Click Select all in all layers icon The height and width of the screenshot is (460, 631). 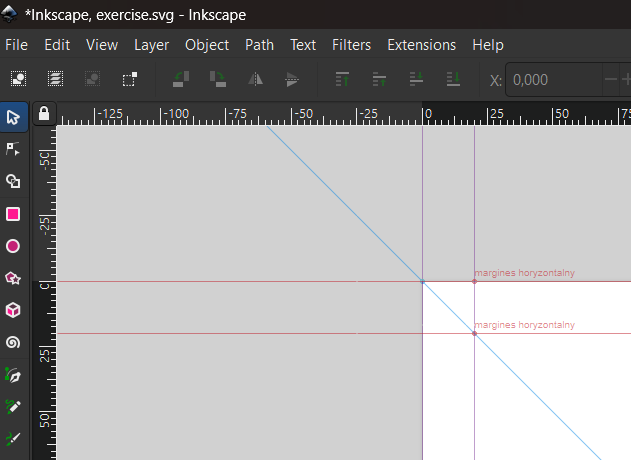56,79
